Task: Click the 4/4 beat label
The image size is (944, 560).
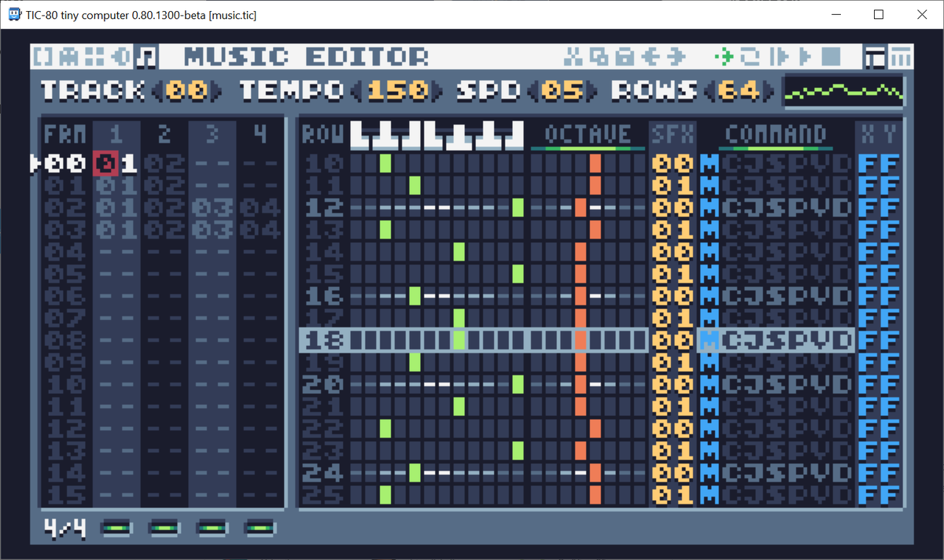Action: (x=64, y=528)
